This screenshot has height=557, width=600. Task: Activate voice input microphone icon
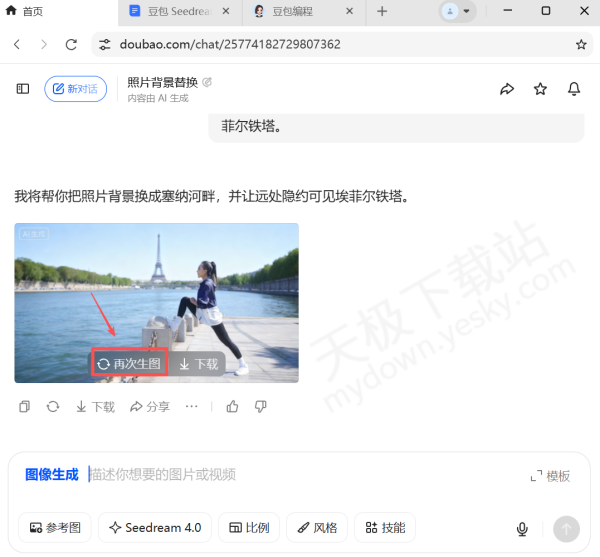click(522, 529)
